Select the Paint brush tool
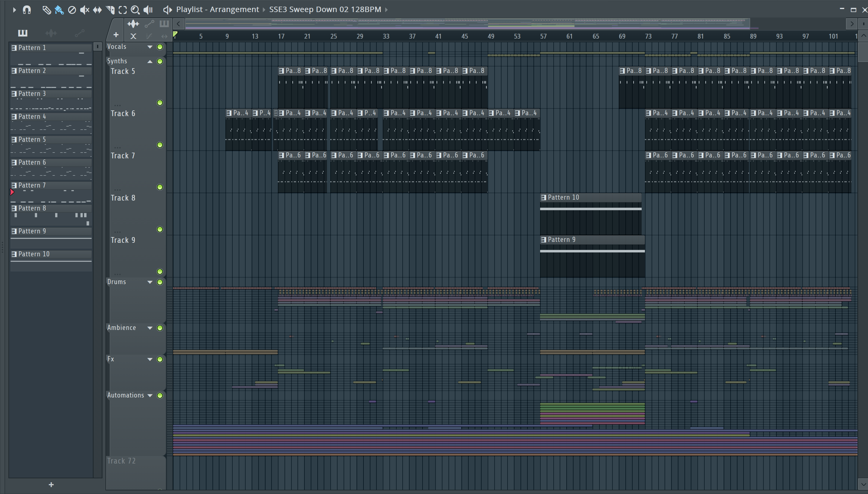The image size is (868, 494). coord(59,10)
